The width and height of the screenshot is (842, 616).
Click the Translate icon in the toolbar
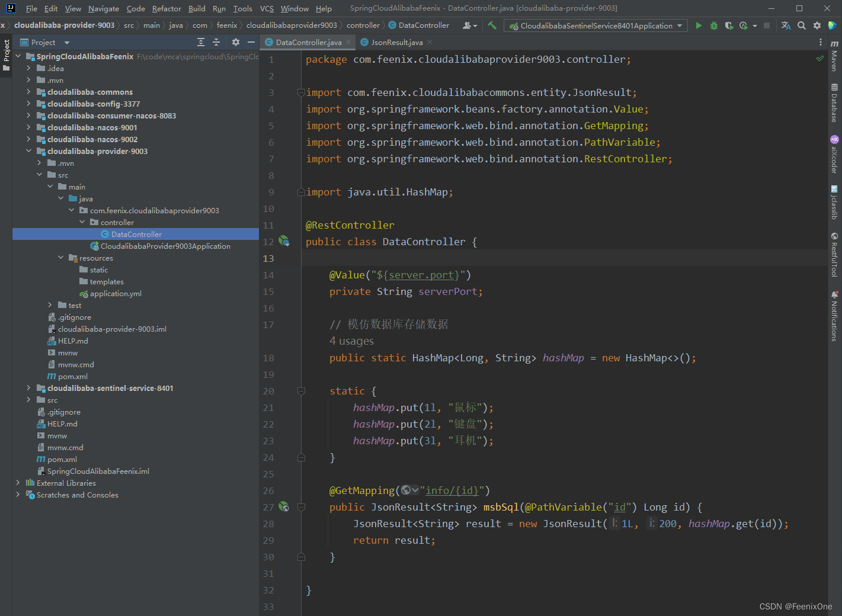tap(786, 25)
